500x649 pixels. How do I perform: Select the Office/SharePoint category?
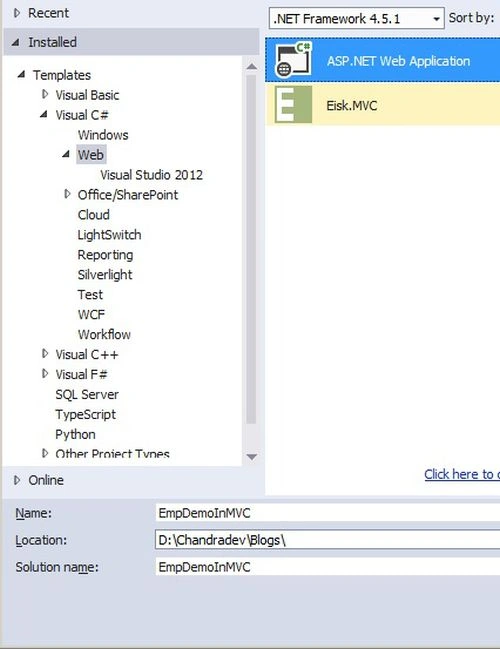tap(128, 195)
